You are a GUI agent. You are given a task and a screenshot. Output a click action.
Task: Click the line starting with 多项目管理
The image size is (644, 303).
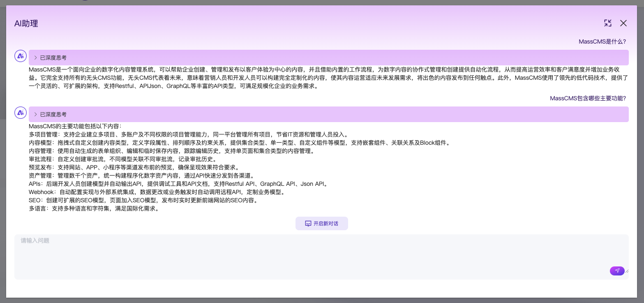(189, 134)
